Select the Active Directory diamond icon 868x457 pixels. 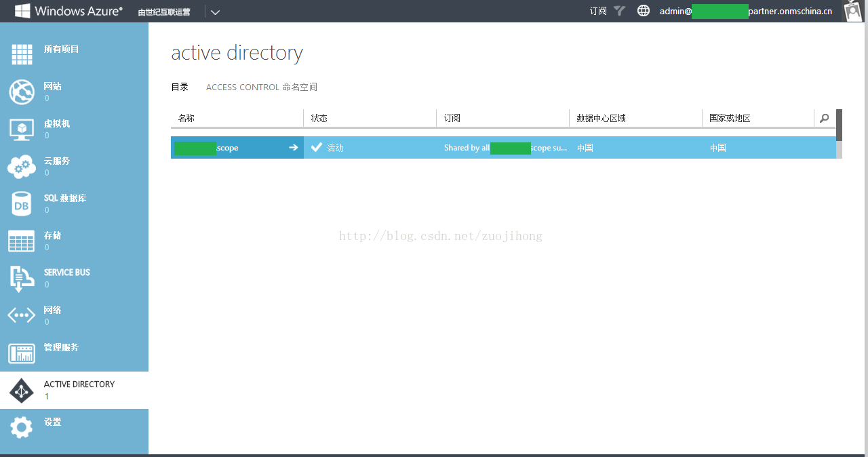tap(22, 391)
